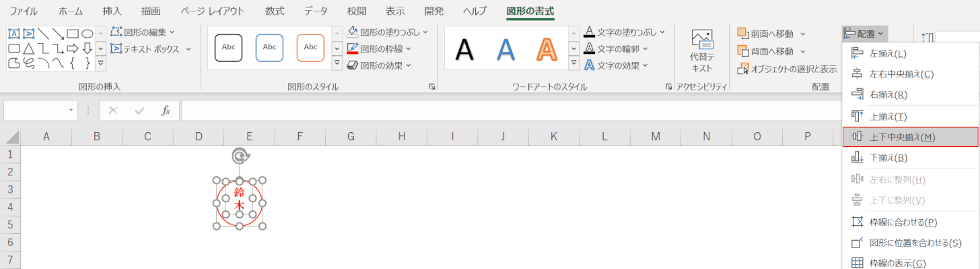Select the curve shape
This screenshot has width=980, height=269.
tap(58, 63)
